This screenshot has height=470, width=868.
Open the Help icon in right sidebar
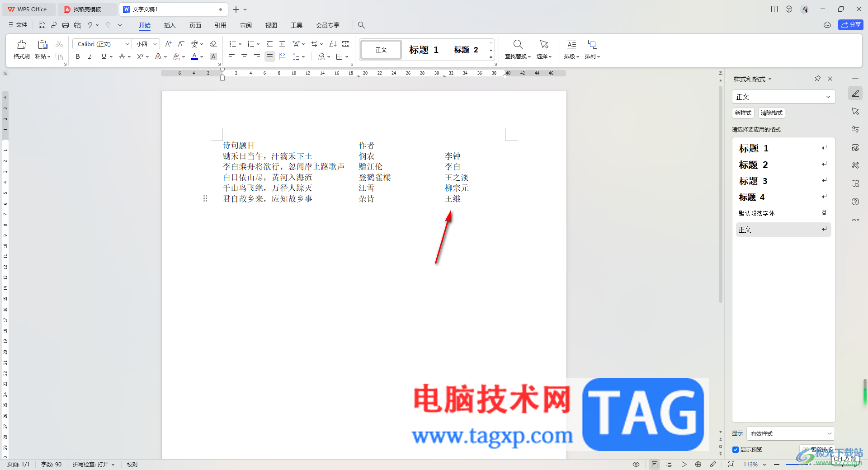coord(855,202)
